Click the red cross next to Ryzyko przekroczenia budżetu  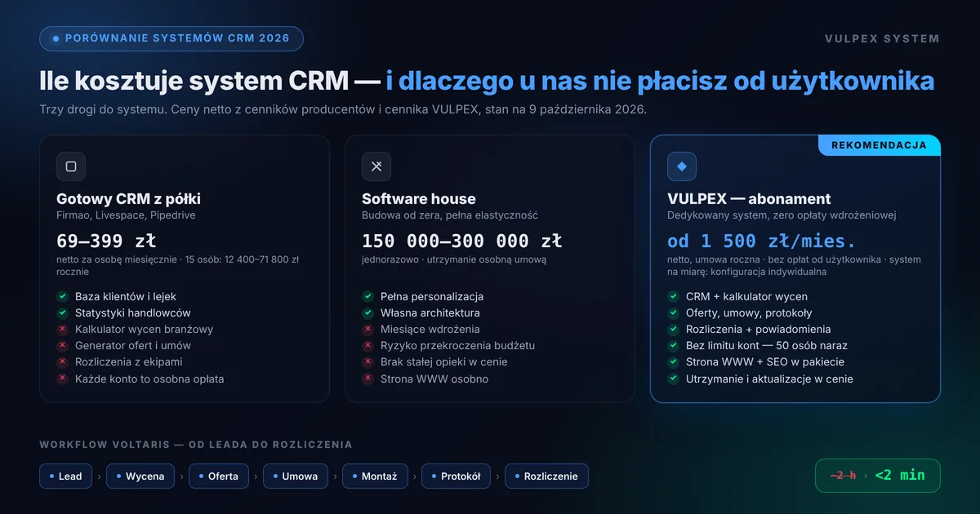pyautogui.click(x=367, y=345)
